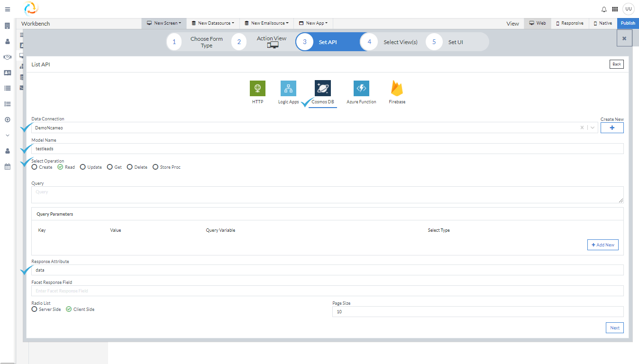Open the ID card icon in sidebar

(x=8, y=73)
